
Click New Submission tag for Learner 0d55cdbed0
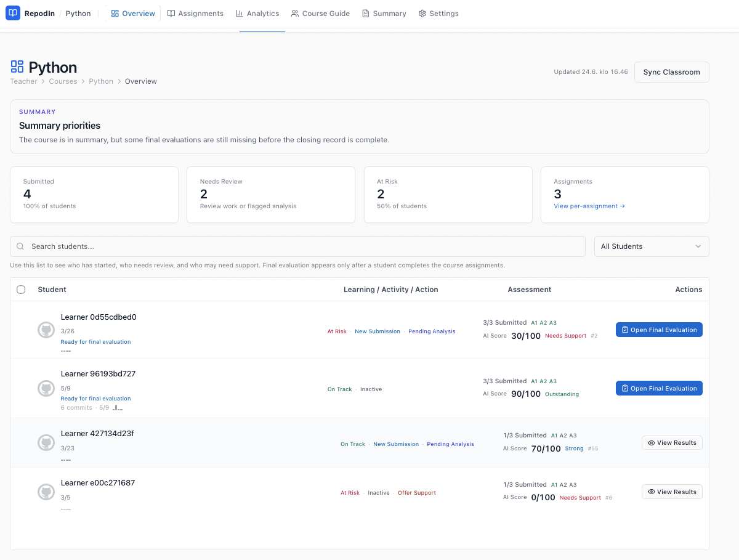tap(378, 331)
